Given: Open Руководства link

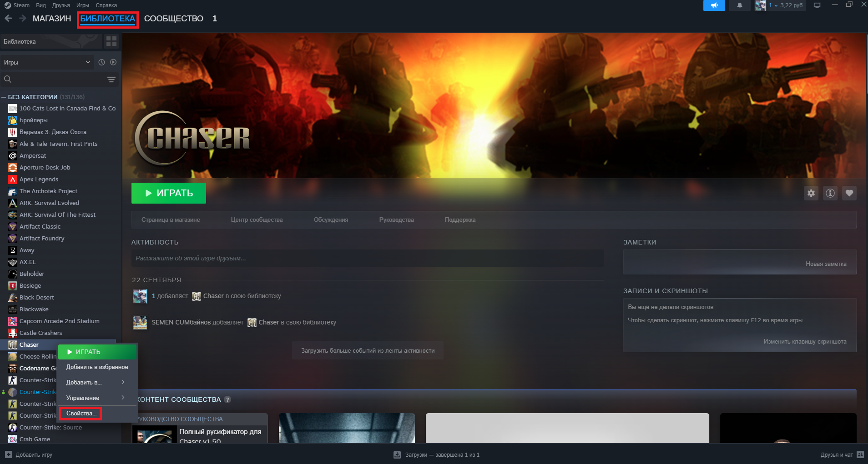Looking at the screenshot, I should coord(397,220).
